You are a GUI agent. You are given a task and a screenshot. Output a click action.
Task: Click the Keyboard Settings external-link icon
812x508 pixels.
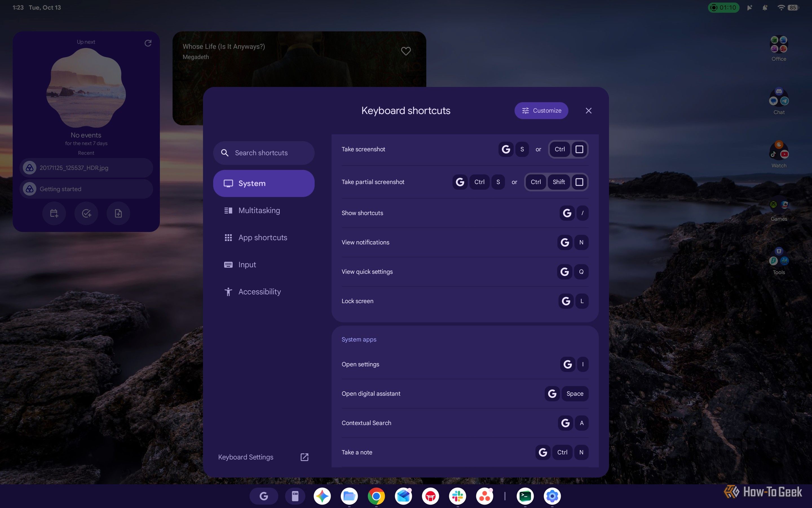tap(304, 457)
